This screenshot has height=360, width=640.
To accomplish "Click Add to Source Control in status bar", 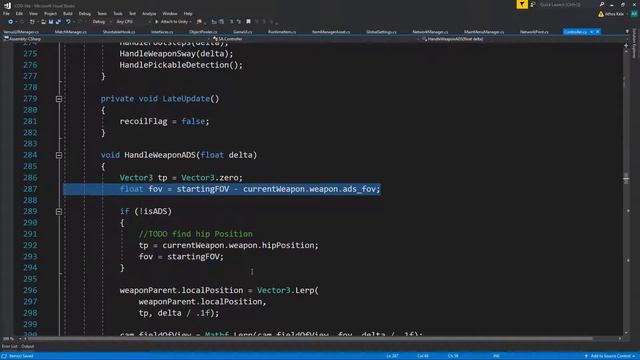I will pos(611,356).
